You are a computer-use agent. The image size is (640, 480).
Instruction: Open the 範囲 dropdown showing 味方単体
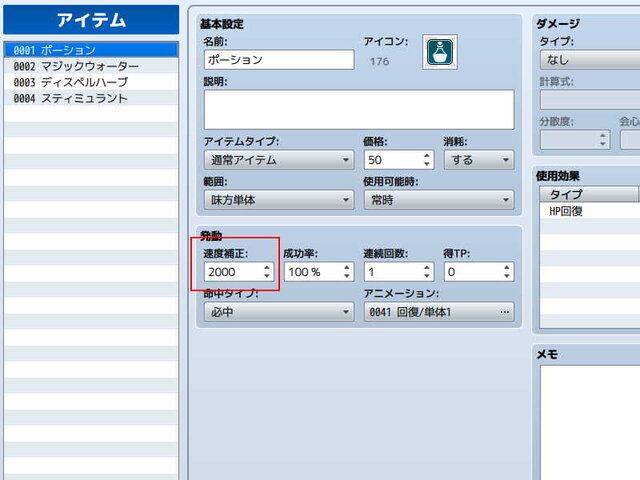point(279,200)
